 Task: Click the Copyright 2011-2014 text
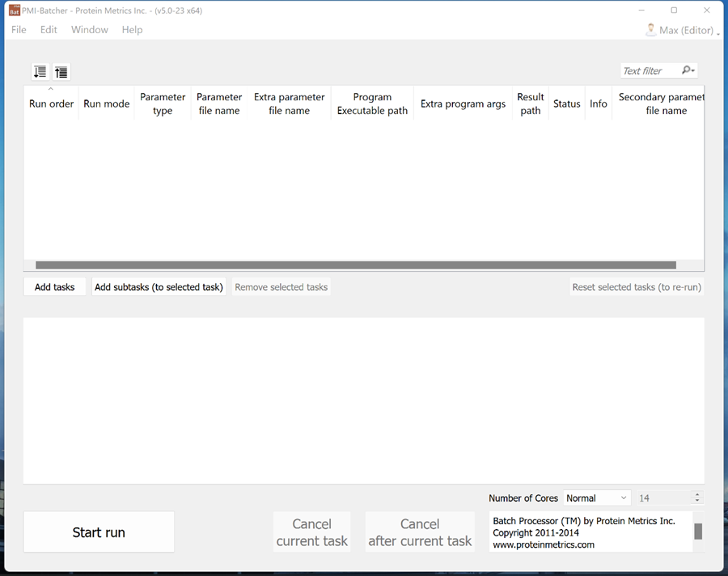(x=535, y=533)
